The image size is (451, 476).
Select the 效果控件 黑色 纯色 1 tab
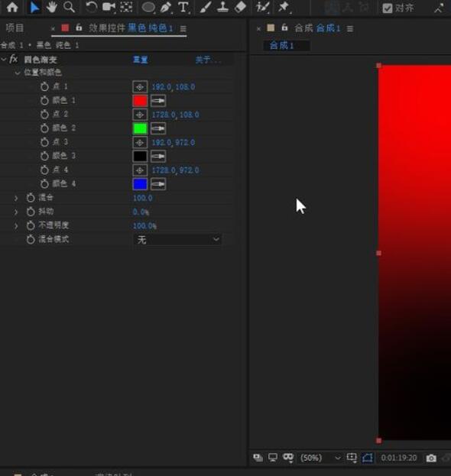point(131,28)
